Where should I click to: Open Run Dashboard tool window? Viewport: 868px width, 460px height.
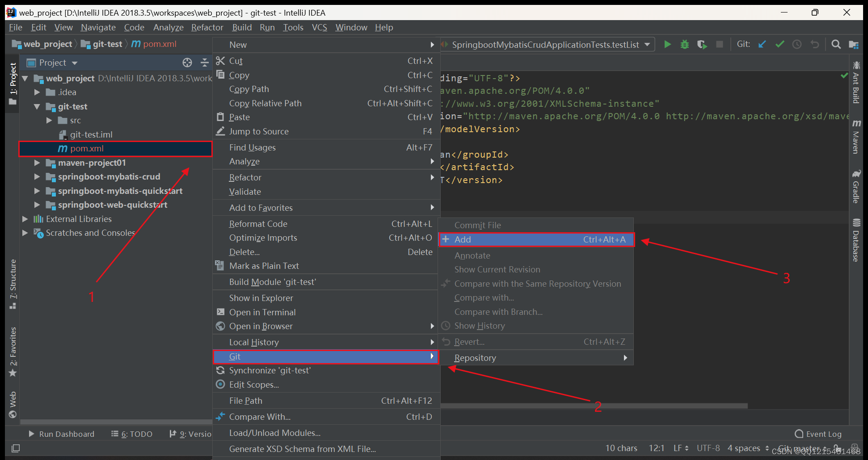(62, 434)
